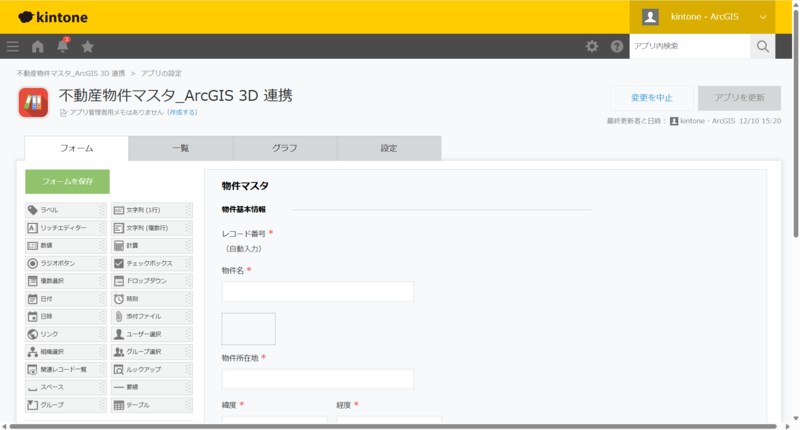Click the search magnifier button
The width and height of the screenshot is (800, 430).
(x=763, y=46)
